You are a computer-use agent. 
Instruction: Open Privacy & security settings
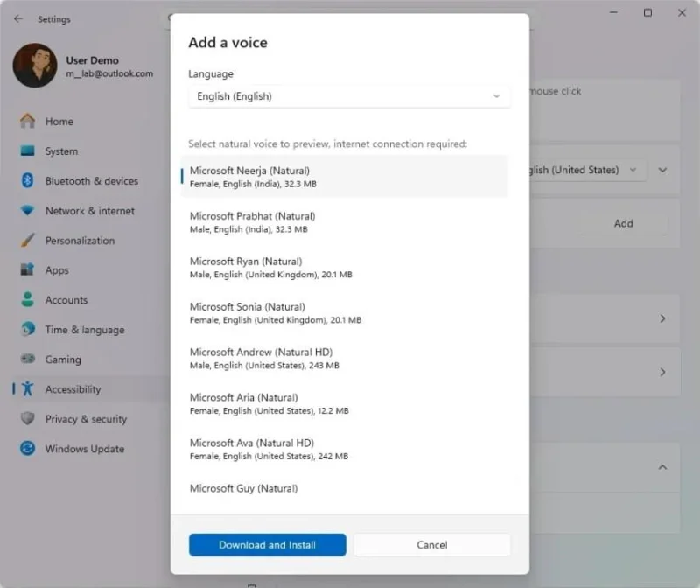tap(89, 419)
